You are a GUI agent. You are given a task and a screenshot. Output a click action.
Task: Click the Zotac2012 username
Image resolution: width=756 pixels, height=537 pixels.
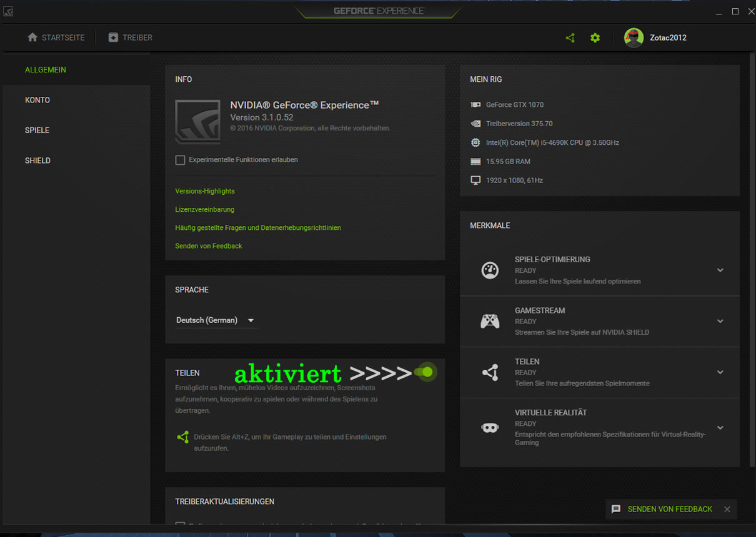click(x=667, y=37)
